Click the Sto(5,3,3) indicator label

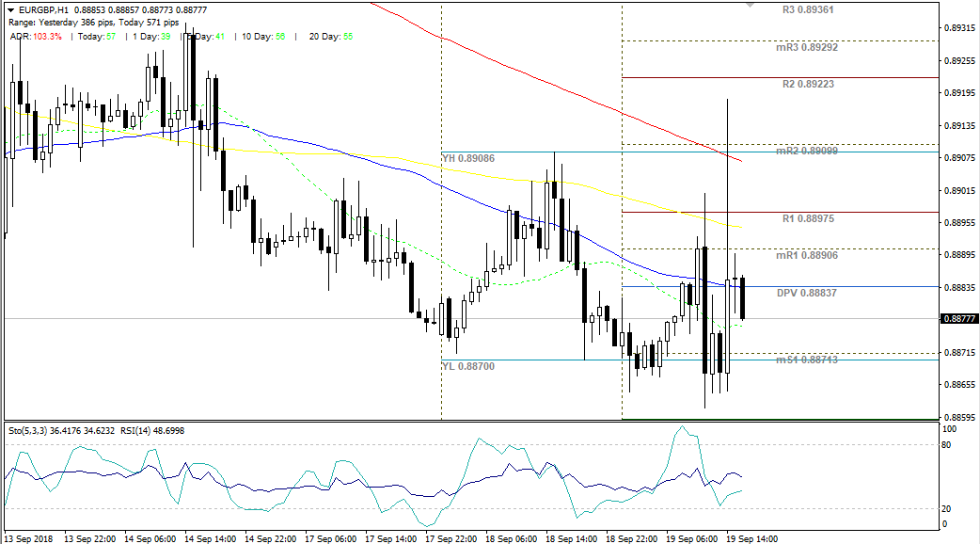tap(27, 430)
